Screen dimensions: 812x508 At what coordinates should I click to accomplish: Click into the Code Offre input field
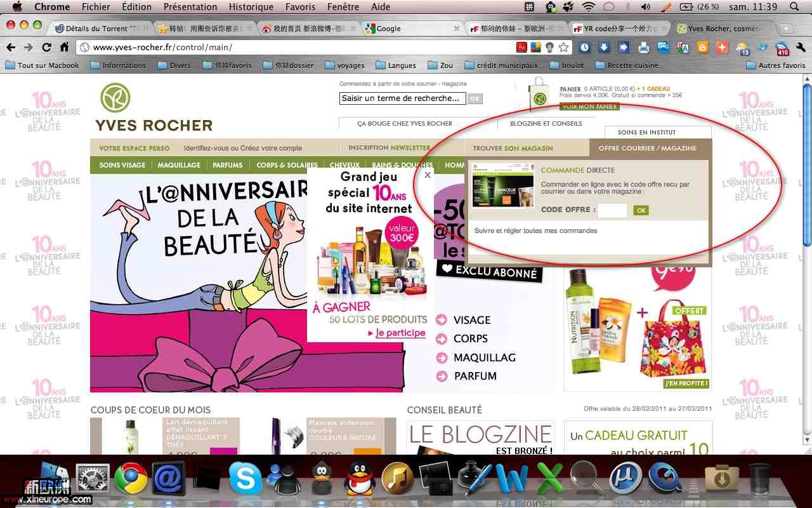click(612, 210)
